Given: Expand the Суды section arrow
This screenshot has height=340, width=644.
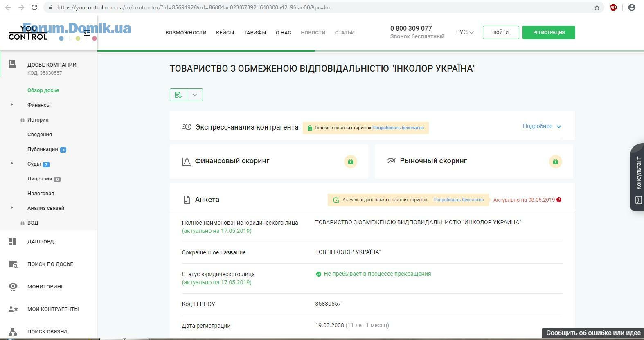Looking at the screenshot, I should [x=11, y=164].
